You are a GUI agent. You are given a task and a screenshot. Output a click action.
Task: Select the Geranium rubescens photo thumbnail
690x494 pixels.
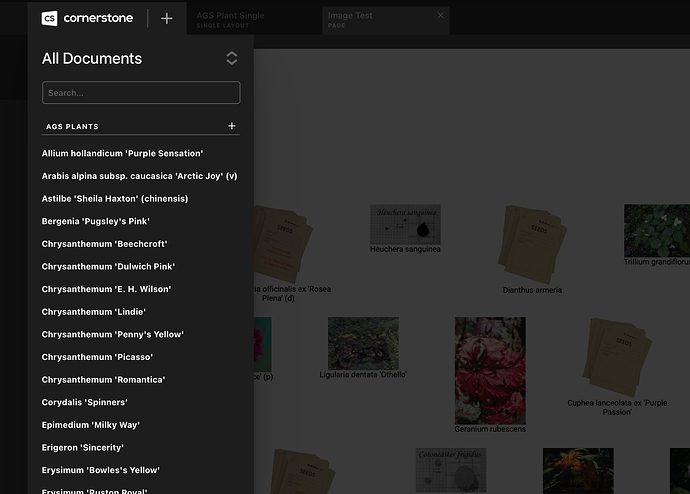click(x=490, y=370)
